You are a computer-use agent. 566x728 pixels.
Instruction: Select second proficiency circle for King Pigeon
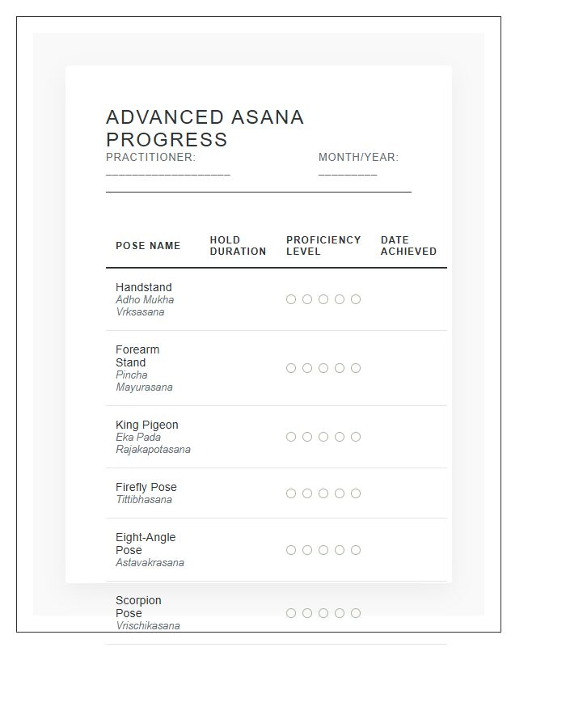click(x=307, y=437)
